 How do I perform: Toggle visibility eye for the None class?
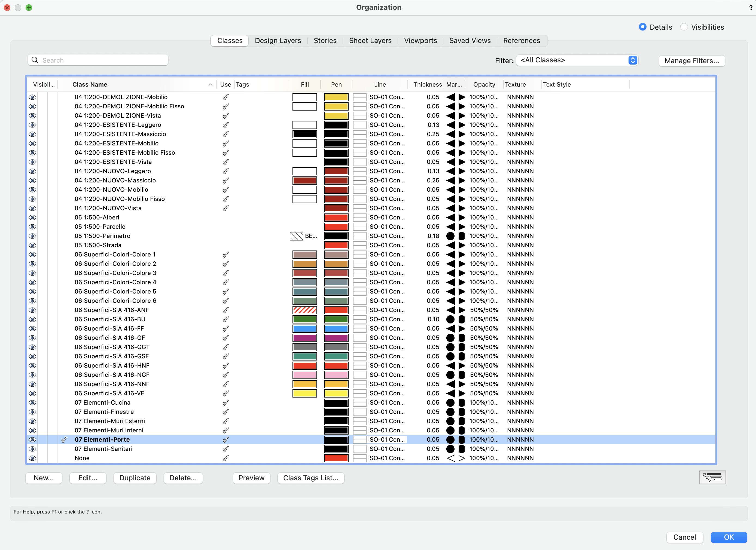[32, 458]
